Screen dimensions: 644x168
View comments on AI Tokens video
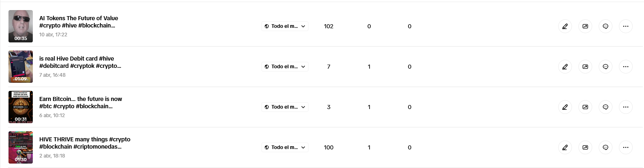606,26
